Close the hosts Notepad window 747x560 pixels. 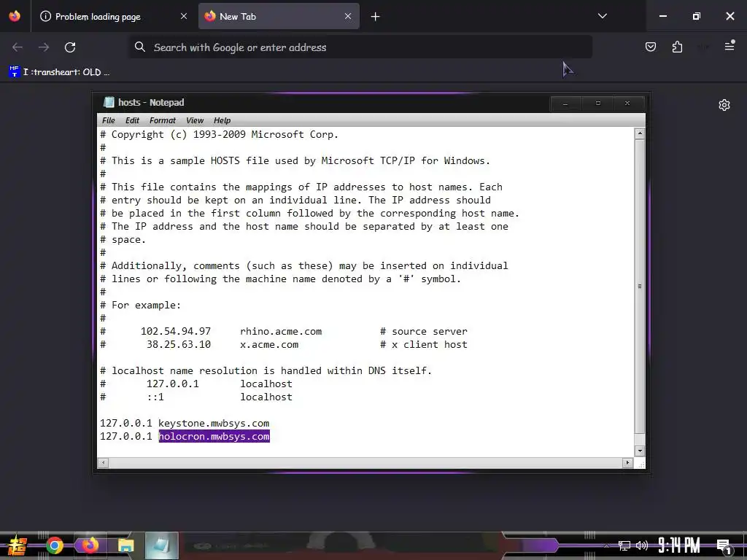click(x=627, y=104)
